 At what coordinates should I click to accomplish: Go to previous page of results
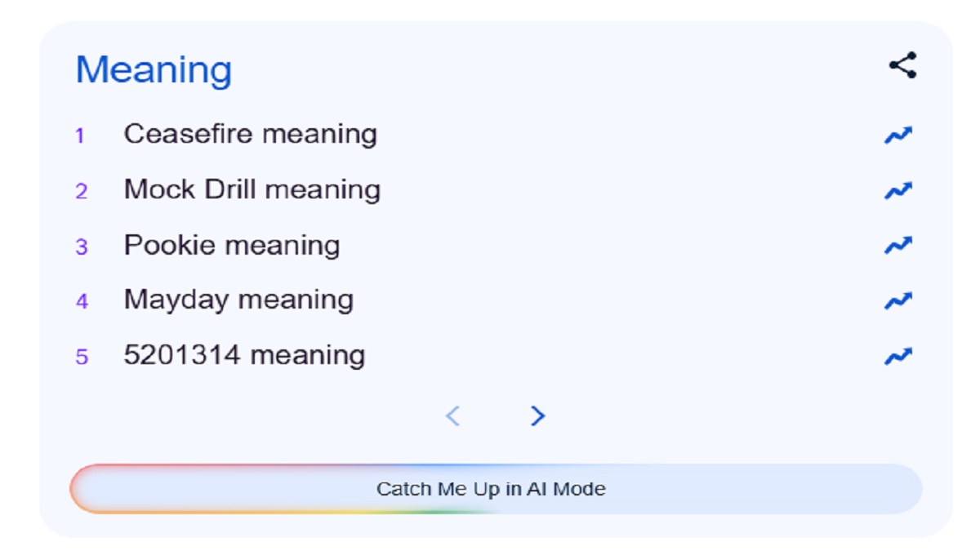tap(452, 416)
